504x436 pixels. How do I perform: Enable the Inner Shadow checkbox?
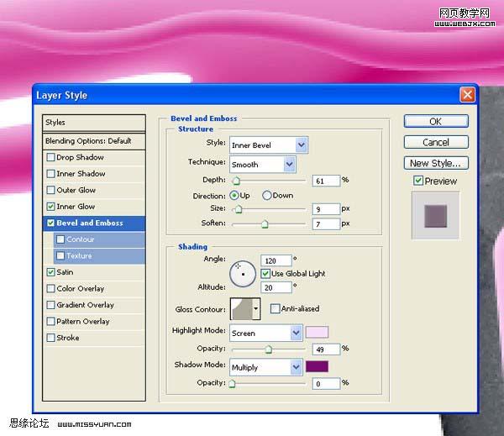[x=50, y=174]
